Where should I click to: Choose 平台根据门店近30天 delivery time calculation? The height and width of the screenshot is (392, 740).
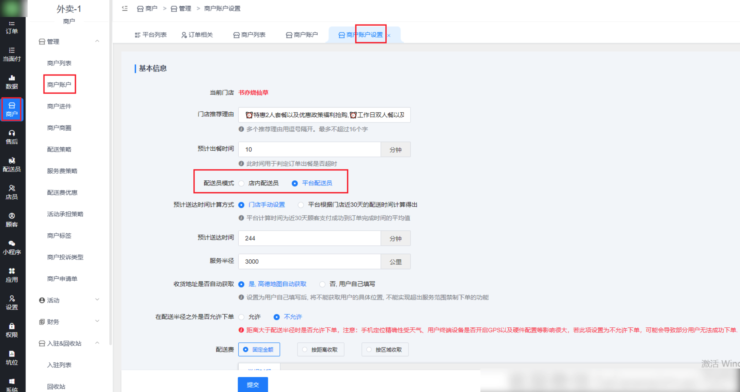(301, 205)
